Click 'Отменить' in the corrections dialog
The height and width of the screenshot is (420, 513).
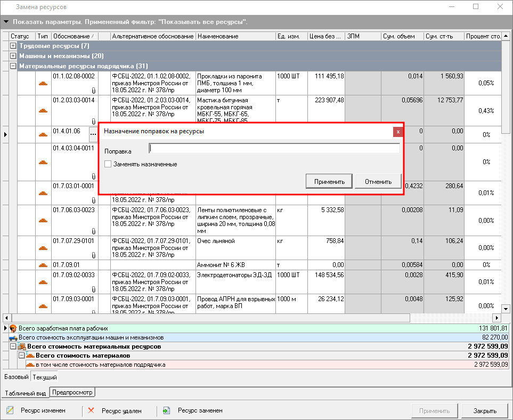click(378, 182)
